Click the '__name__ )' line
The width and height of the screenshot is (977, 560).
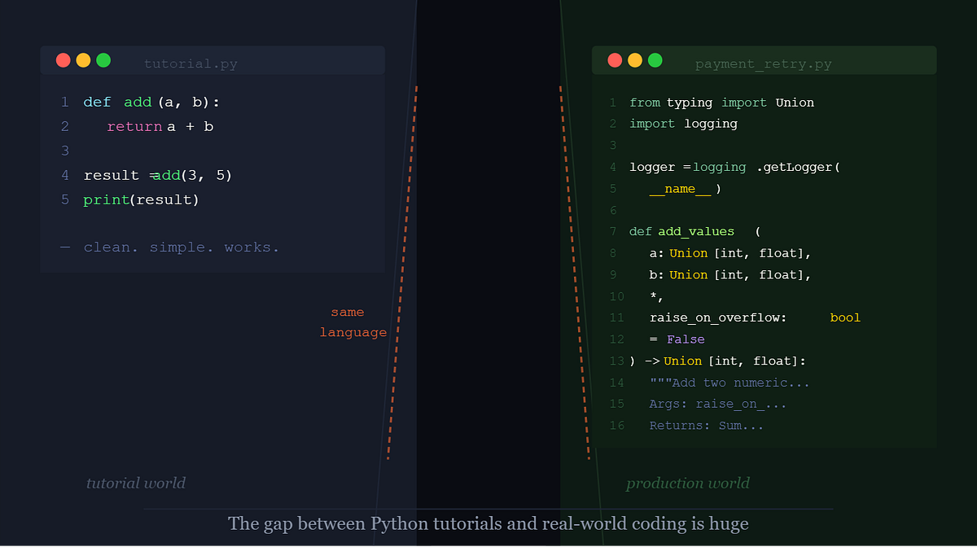pos(686,189)
